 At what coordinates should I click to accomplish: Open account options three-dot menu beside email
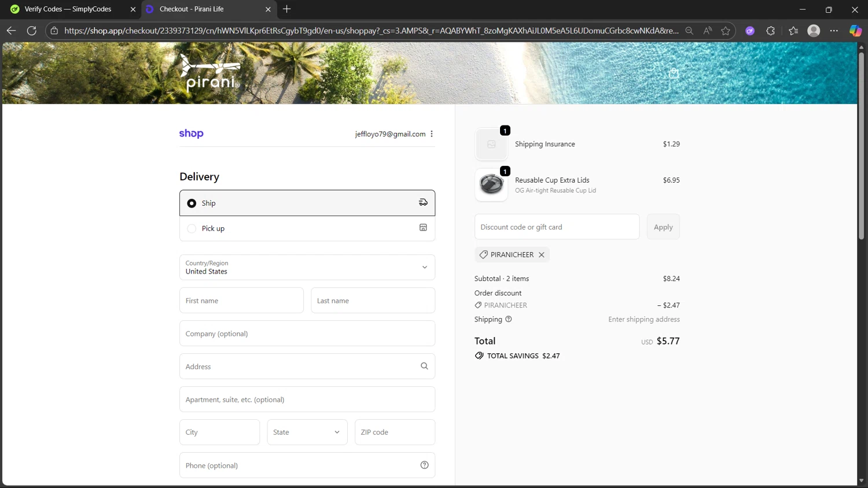pyautogui.click(x=432, y=134)
